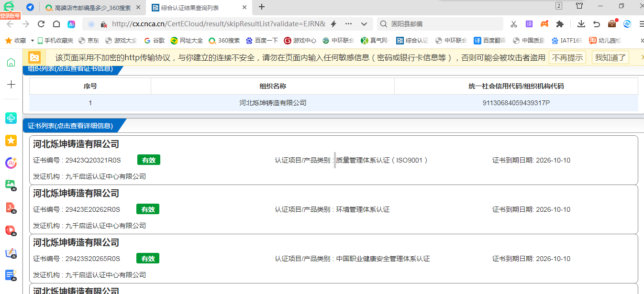Open the 百度一下 bookmark
Viewport: 644px width, 294px height.
click(x=262, y=41)
